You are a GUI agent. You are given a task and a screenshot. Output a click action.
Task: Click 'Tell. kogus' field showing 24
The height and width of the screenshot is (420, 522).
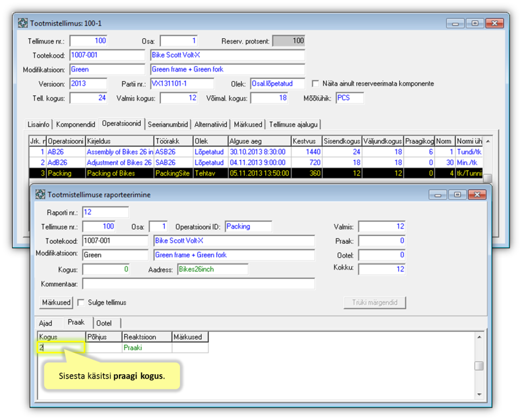point(88,98)
